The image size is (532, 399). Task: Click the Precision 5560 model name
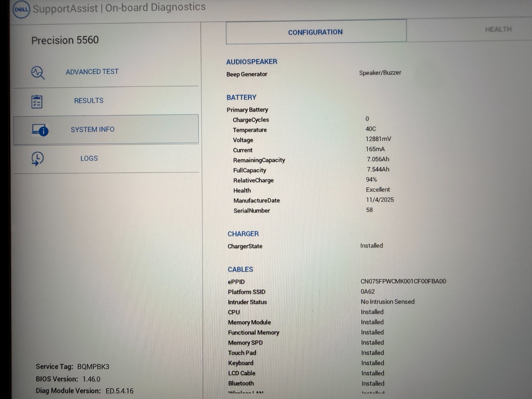(x=65, y=40)
